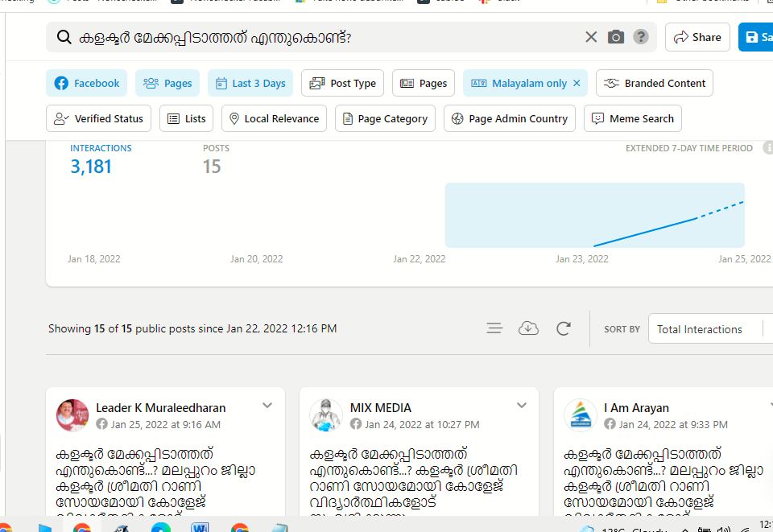Clear the search query with the X icon

click(x=591, y=37)
